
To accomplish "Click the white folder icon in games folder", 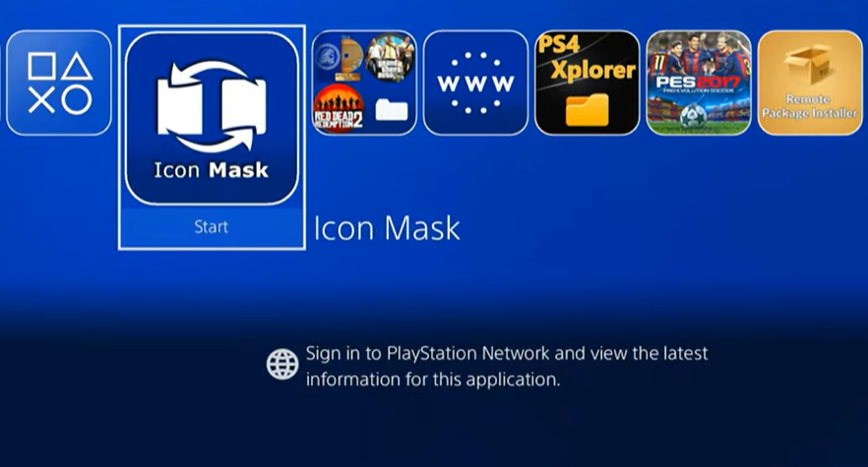I will pos(392,109).
